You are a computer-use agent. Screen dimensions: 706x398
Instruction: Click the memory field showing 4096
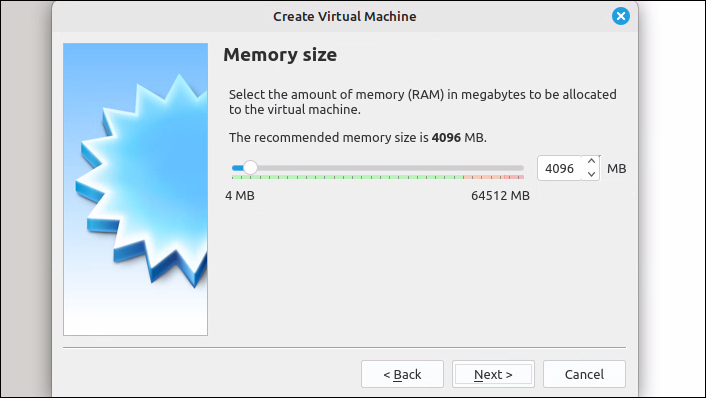click(560, 168)
